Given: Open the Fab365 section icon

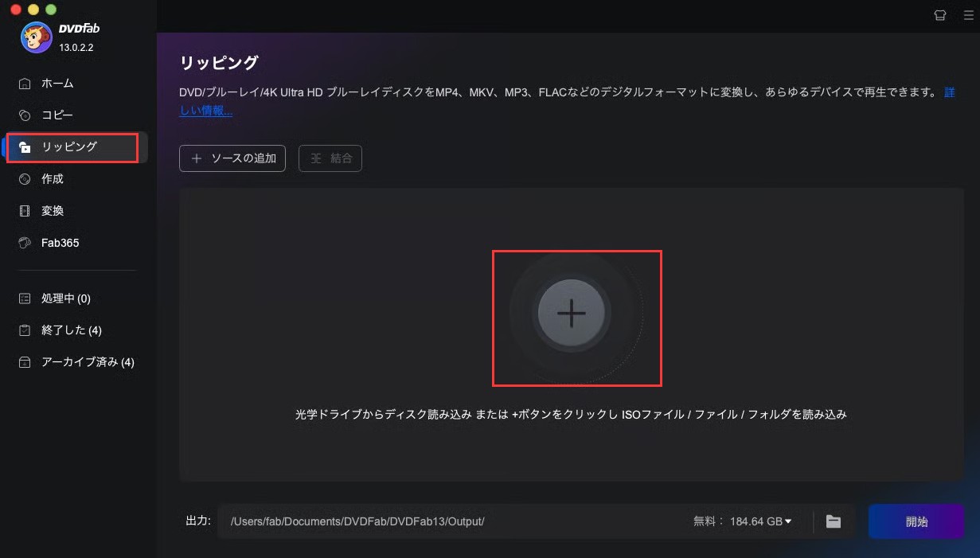Looking at the screenshot, I should click(26, 242).
